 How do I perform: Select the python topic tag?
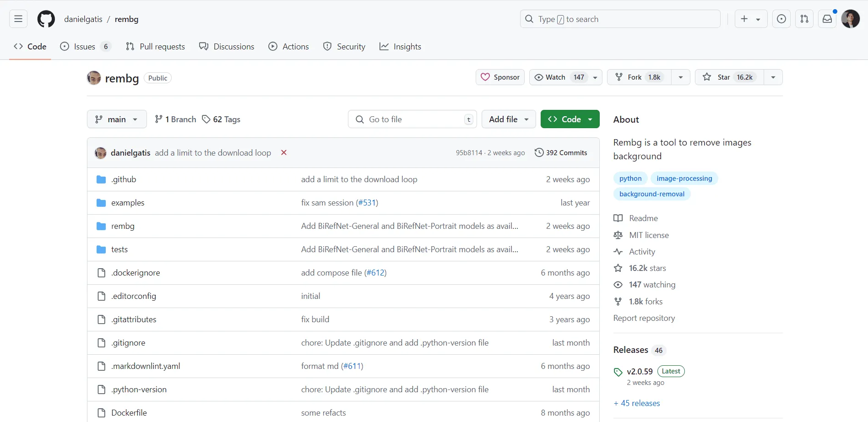[630, 178]
